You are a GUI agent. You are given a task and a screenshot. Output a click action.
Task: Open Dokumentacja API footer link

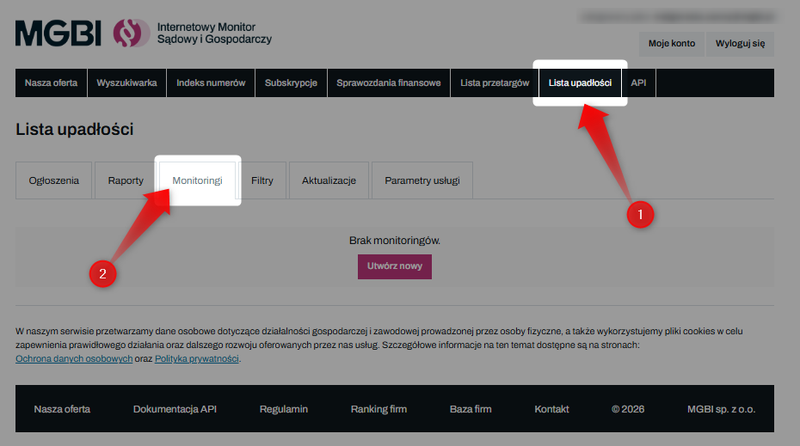[174, 409]
